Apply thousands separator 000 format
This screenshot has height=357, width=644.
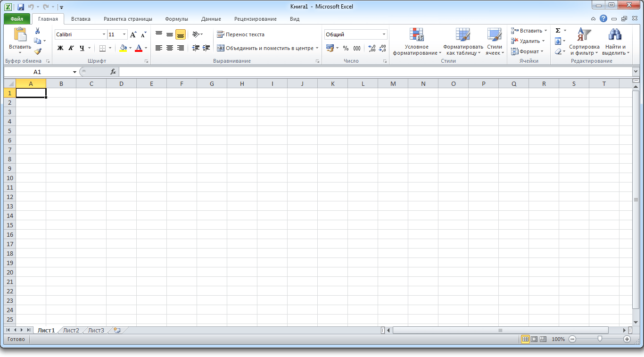click(x=357, y=48)
